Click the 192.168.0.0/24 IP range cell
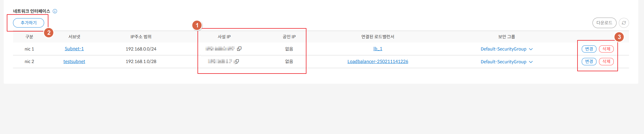This screenshot has width=644, height=134. point(141,49)
